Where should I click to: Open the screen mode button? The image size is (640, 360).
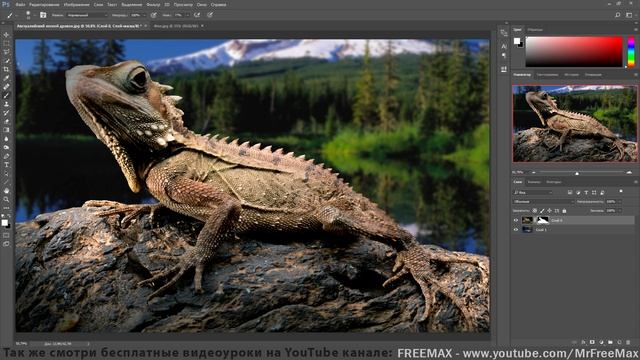point(6,244)
